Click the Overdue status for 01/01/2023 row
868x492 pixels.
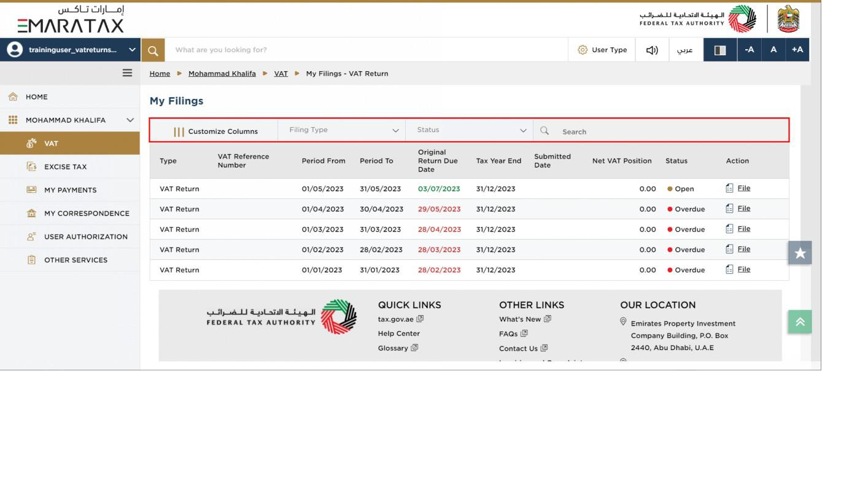[x=686, y=270]
